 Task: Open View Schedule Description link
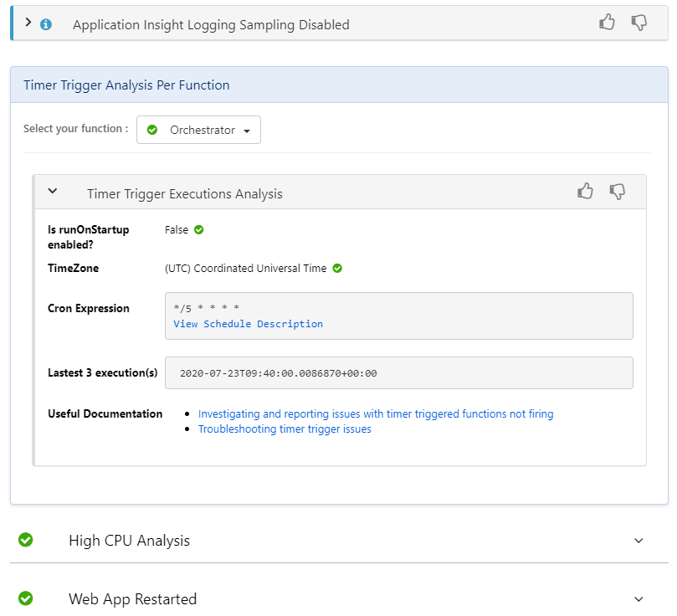coord(248,324)
